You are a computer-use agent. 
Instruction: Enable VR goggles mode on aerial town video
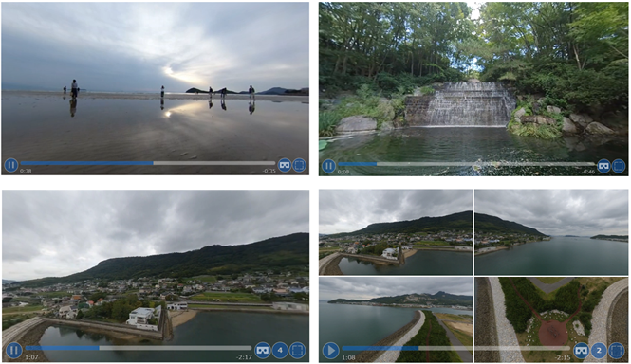(x=263, y=350)
